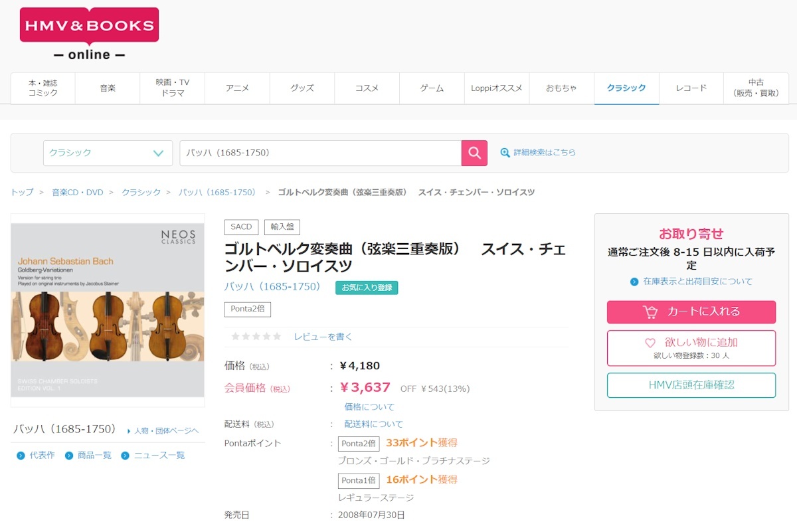Click the OFF ￥543(13%) discount text
Screen dimensions: 797x532
coord(435,389)
